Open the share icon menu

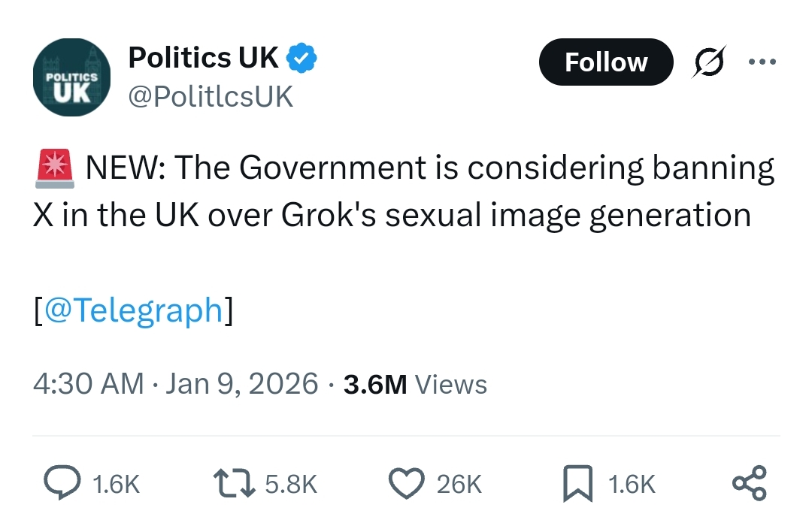[749, 482]
